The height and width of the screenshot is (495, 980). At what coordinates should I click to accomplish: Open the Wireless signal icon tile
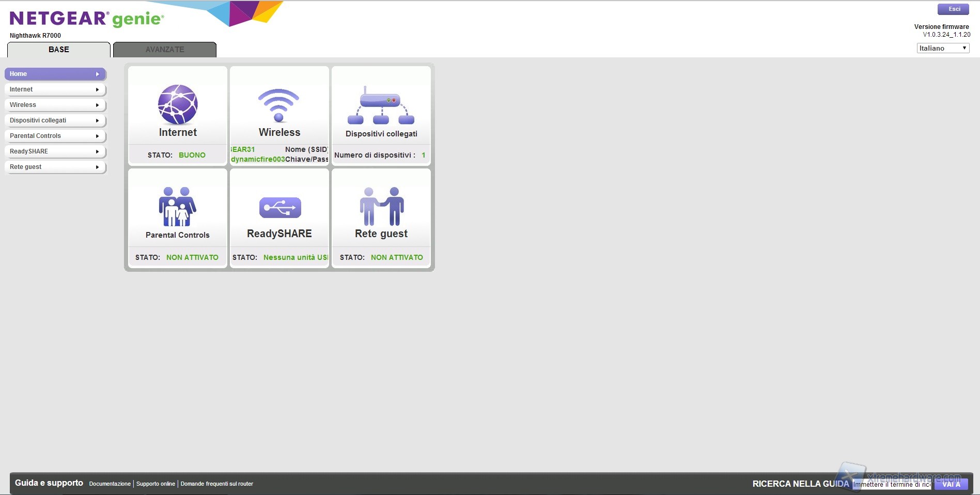pos(278,105)
